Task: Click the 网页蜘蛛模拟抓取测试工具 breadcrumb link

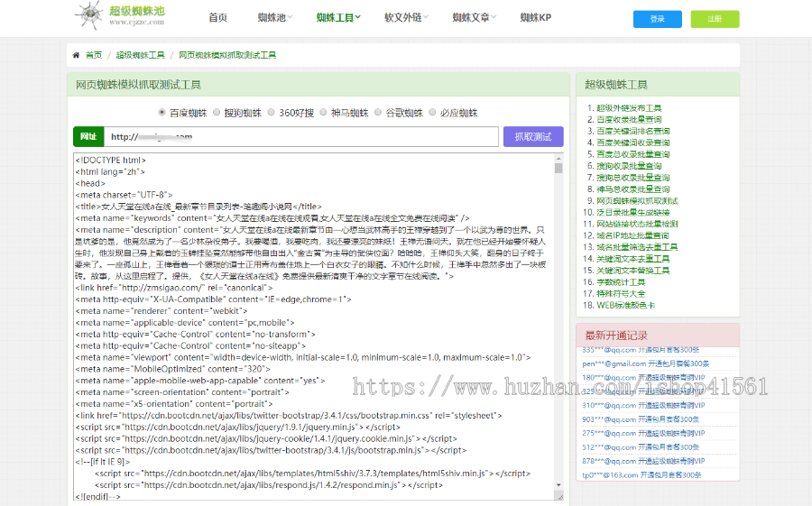Action: coord(227,55)
